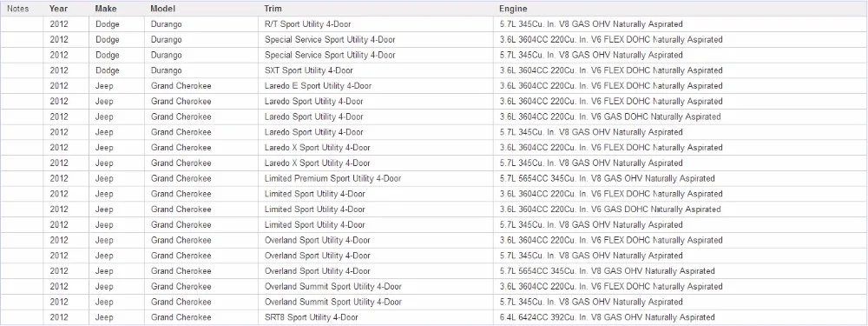The height and width of the screenshot is (326, 868).
Task: Select the Laredo Sport Utility cell with 3.6L FLEX engine
Action: 376,102
